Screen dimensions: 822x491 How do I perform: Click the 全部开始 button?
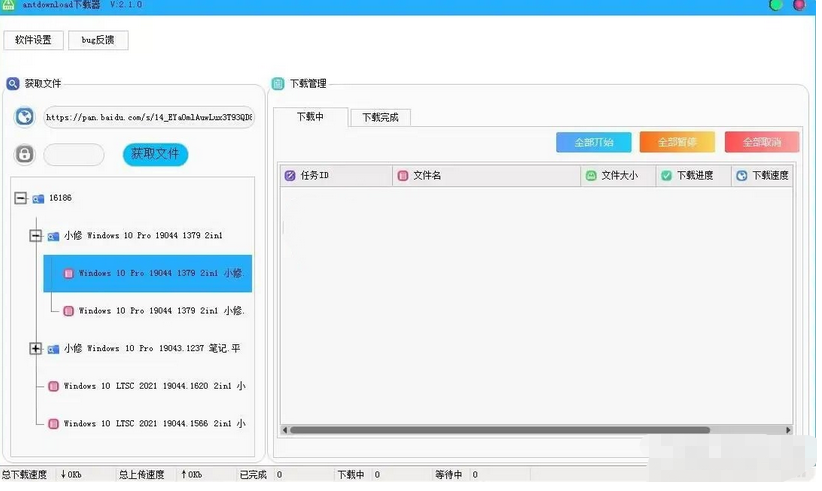click(593, 142)
